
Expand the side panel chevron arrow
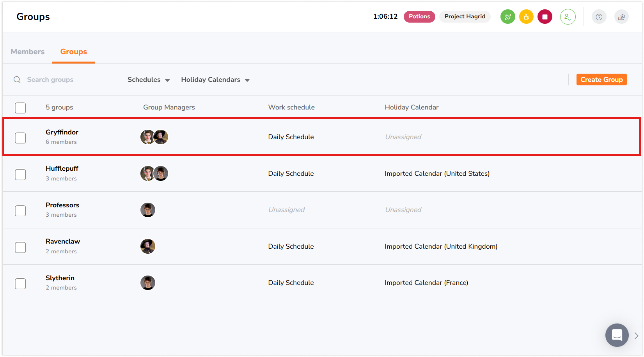click(x=636, y=336)
